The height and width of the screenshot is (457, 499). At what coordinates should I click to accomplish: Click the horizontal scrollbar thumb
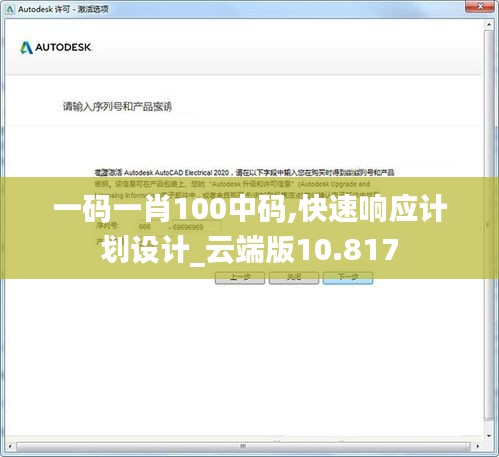point(243,446)
